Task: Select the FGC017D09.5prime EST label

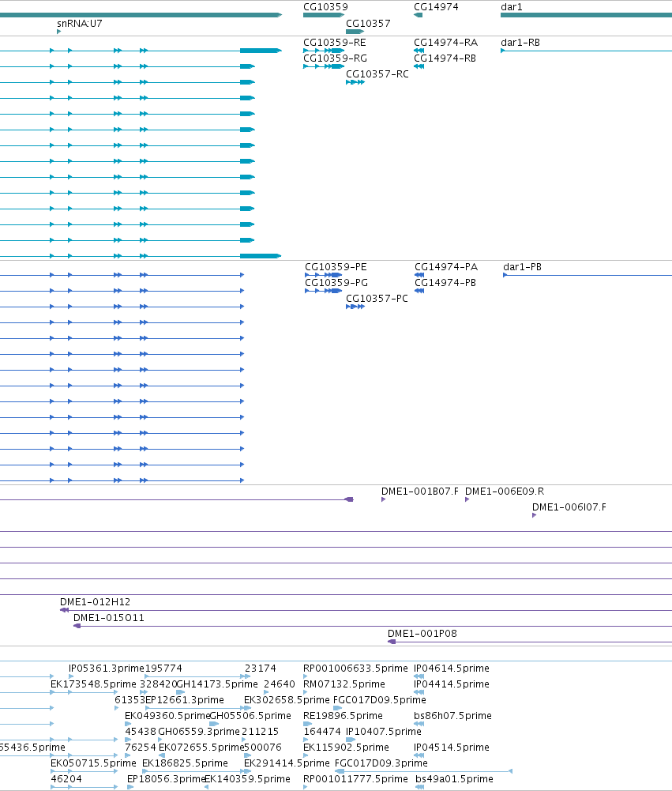Action: tap(380, 699)
